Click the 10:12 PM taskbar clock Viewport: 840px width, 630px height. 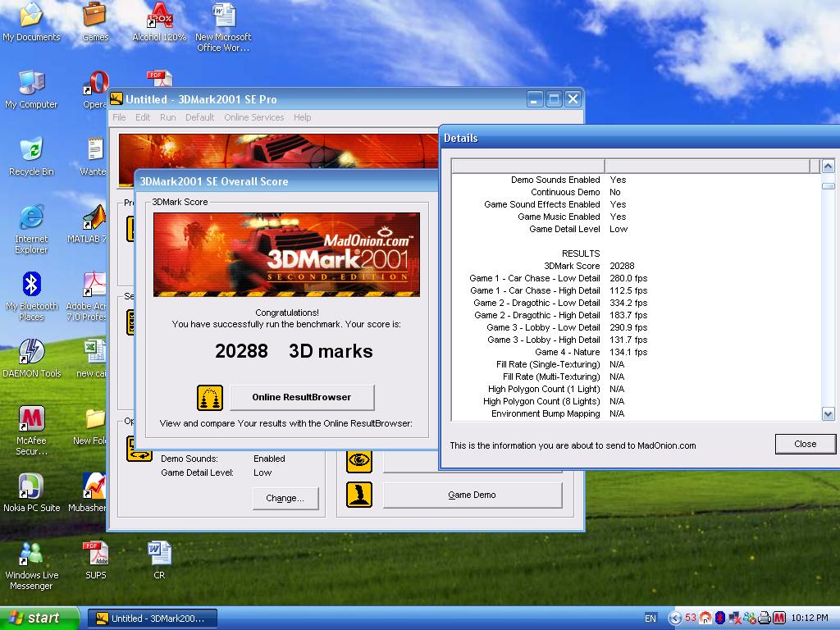pos(810,619)
